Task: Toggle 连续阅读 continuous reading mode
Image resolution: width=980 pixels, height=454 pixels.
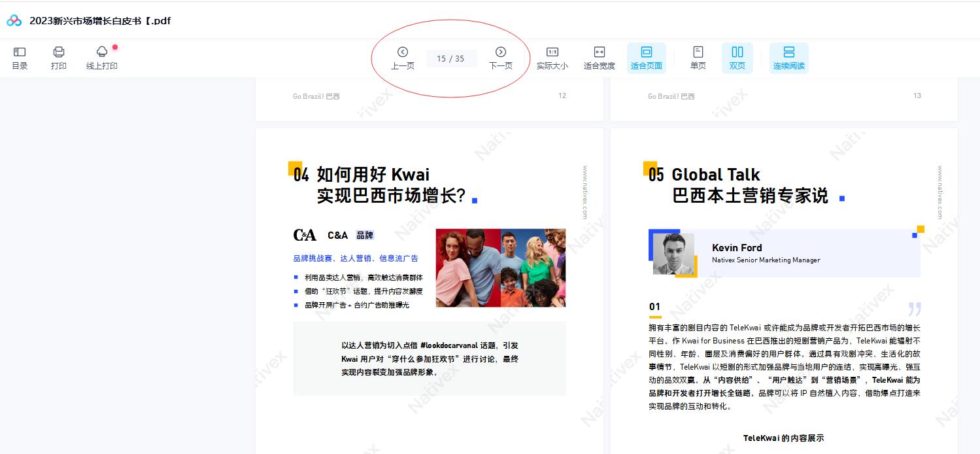Action: click(x=789, y=58)
